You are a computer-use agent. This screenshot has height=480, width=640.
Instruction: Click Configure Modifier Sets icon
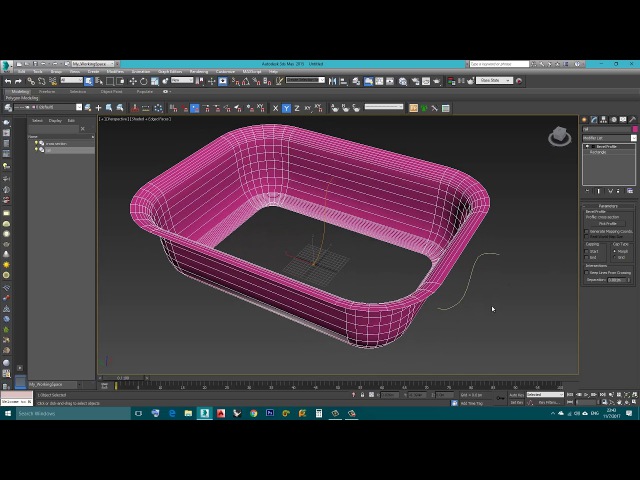[630, 191]
